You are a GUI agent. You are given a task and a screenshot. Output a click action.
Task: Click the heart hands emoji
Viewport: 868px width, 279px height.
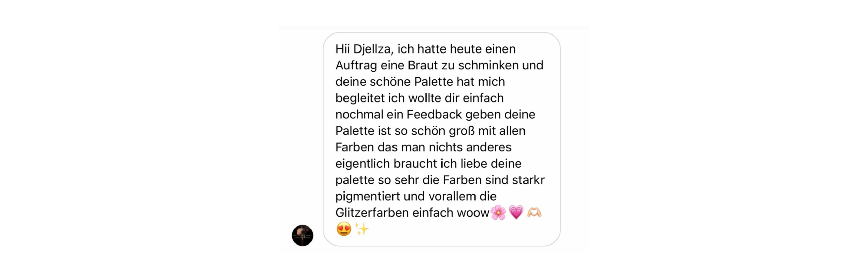point(534,212)
